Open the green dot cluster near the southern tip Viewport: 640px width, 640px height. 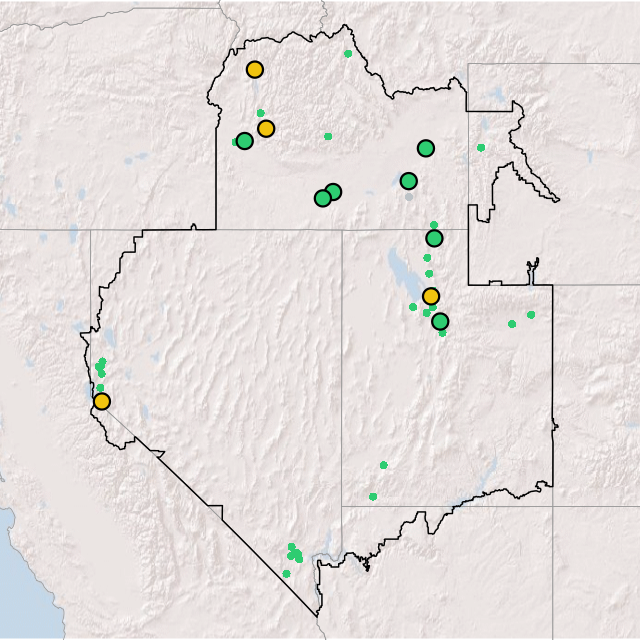(x=295, y=553)
